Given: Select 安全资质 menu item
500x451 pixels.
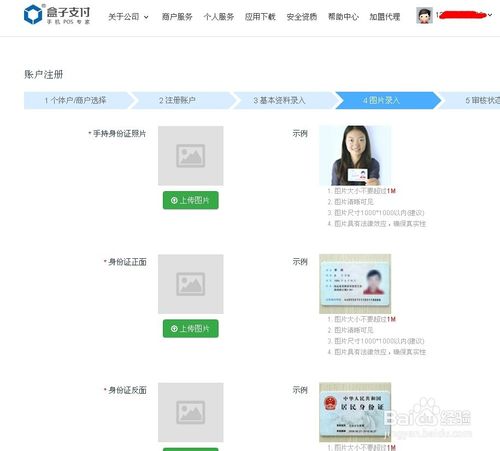Looking at the screenshot, I should [302, 17].
